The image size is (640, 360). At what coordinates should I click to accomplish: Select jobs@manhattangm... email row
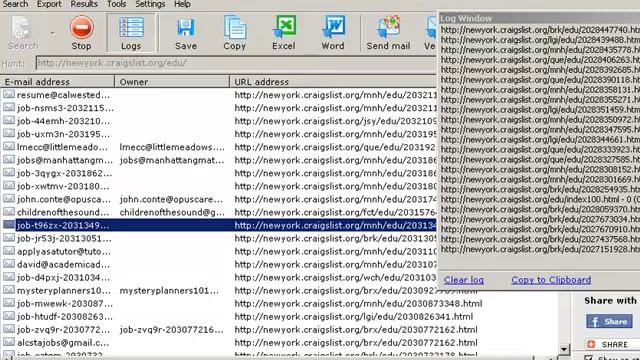click(x=65, y=160)
